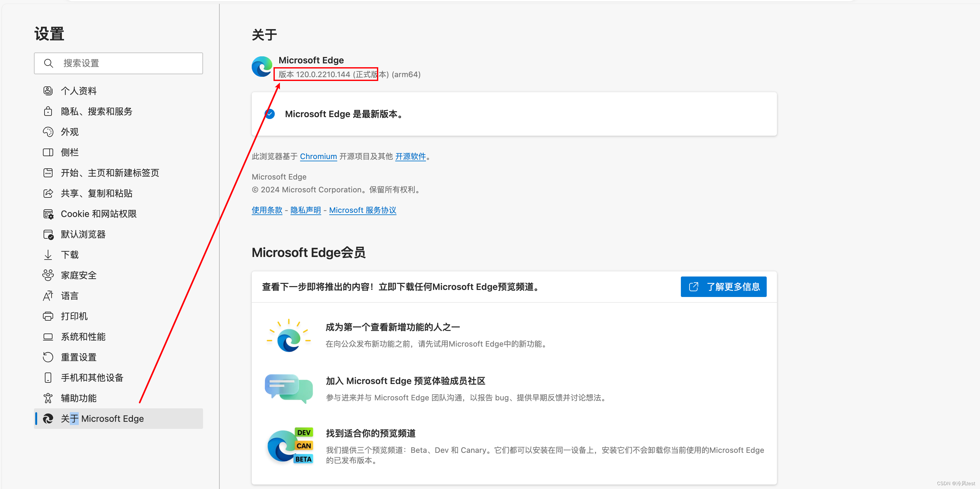The image size is (980, 489).
Task: Click the download arrow icon for 下载
Action: pyautogui.click(x=48, y=255)
